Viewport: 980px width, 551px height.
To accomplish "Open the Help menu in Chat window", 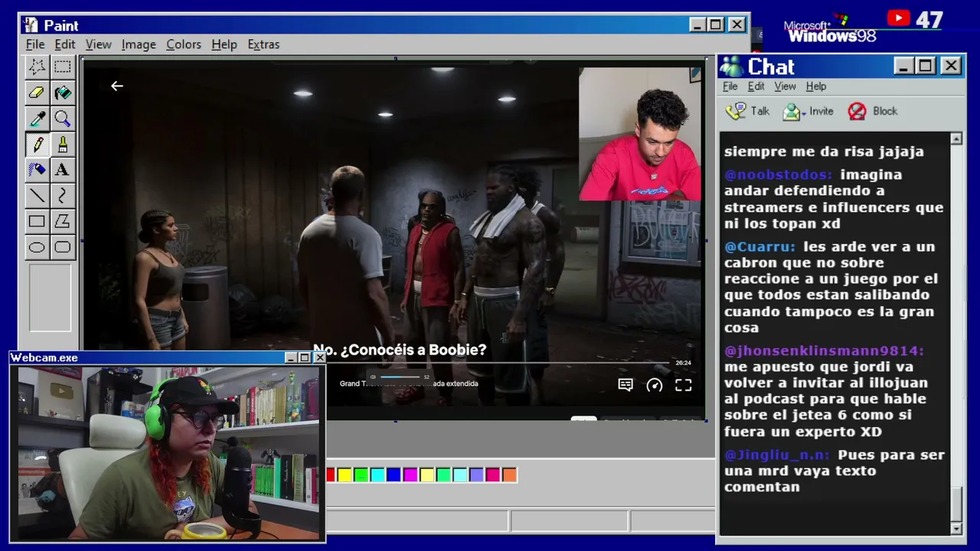I will pos(816,86).
